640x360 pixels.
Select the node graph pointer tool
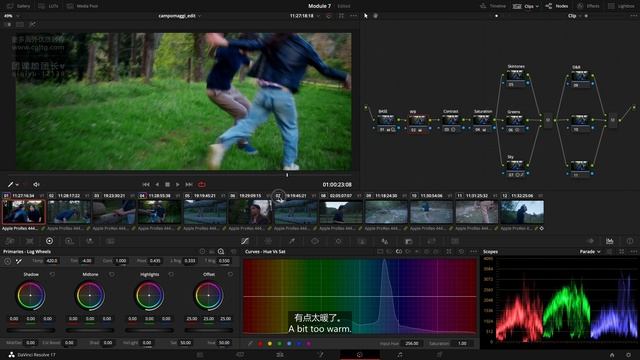pyautogui.click(x=366, y=16)
